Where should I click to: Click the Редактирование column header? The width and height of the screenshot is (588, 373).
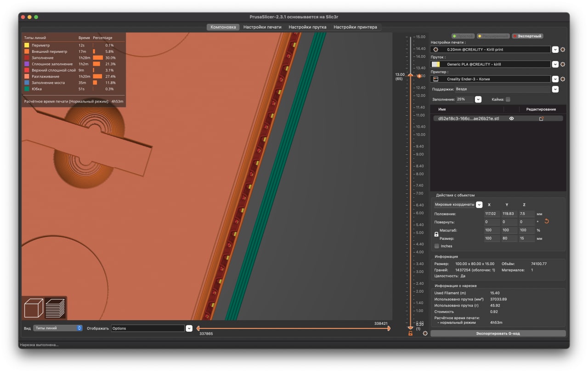(x=541, y=109)
